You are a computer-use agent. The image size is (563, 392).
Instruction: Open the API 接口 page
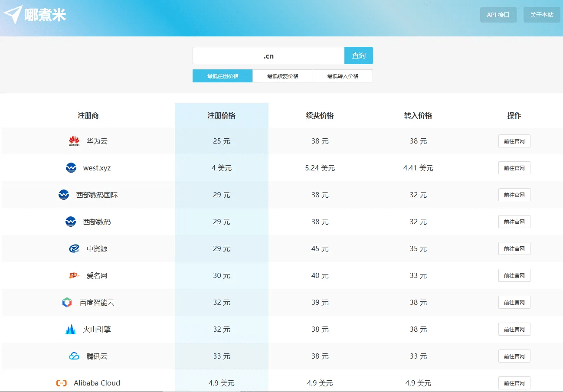[498, 15]
